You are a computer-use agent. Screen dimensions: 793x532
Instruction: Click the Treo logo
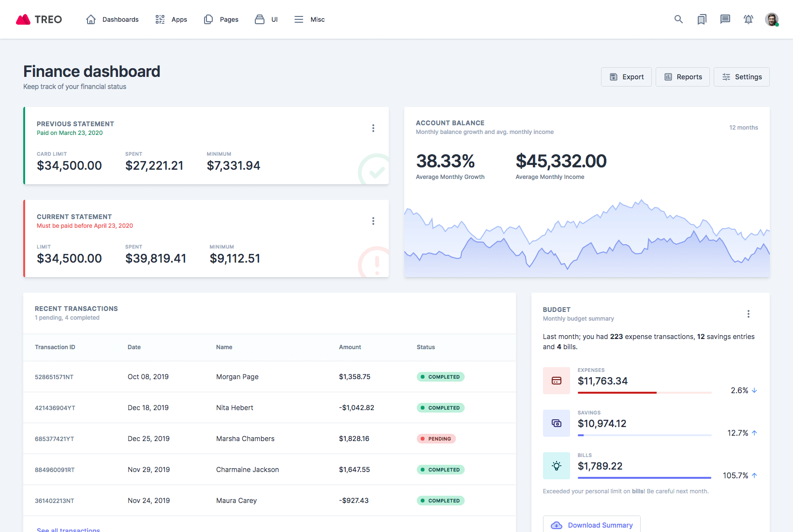click(39, 19)
